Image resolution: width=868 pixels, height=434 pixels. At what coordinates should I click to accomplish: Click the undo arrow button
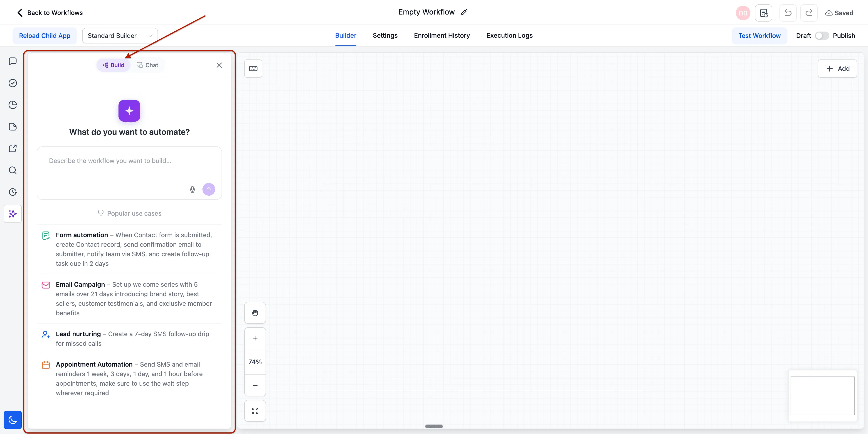[788, 13]
